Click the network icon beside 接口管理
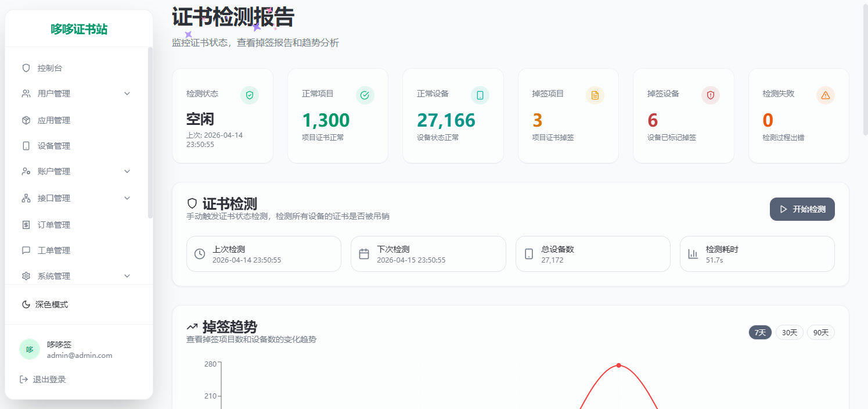Screen dimensions: 868x409 tap(26, 198)
